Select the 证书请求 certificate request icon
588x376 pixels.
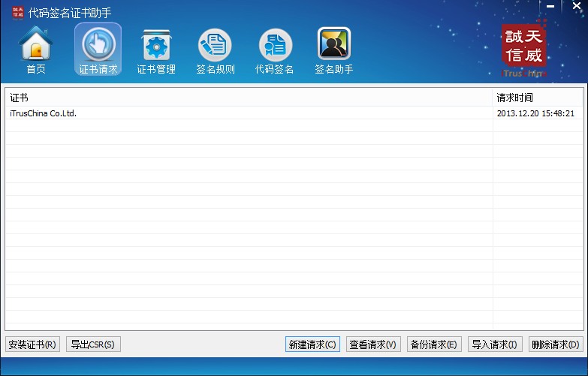point(98,50)
